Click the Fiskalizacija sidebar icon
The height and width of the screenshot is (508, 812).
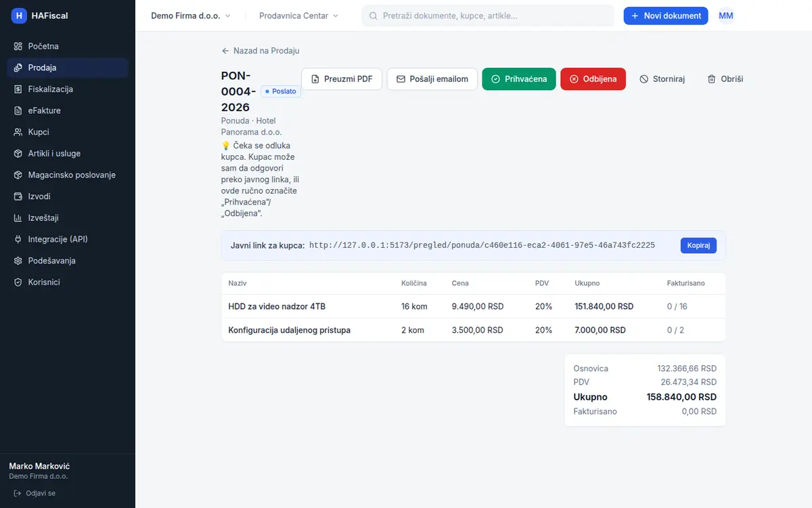(18, 89)
